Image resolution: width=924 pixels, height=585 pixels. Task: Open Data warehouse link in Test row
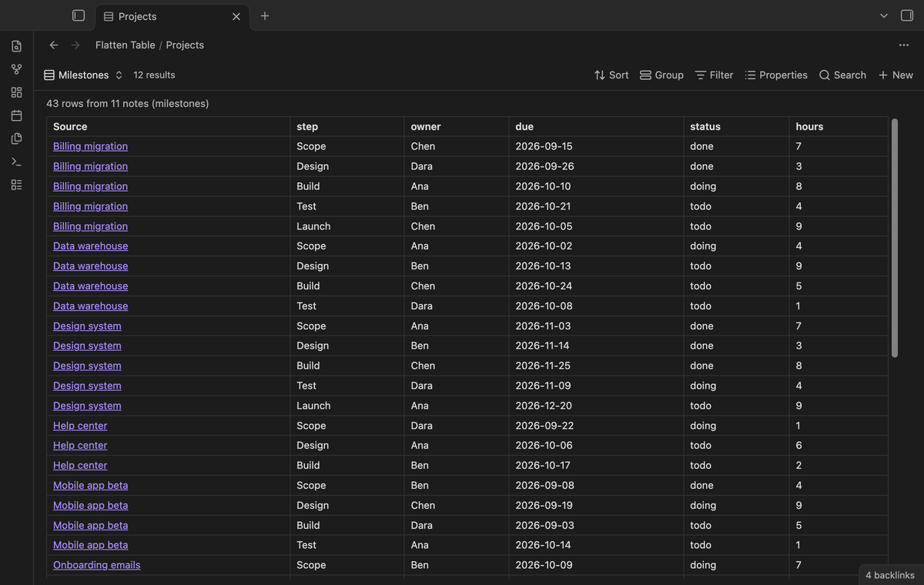(90, 306)
